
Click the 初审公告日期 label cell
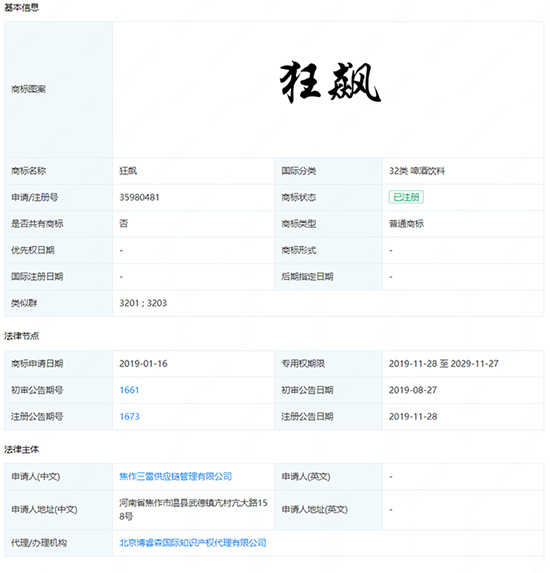click(329, 390)
